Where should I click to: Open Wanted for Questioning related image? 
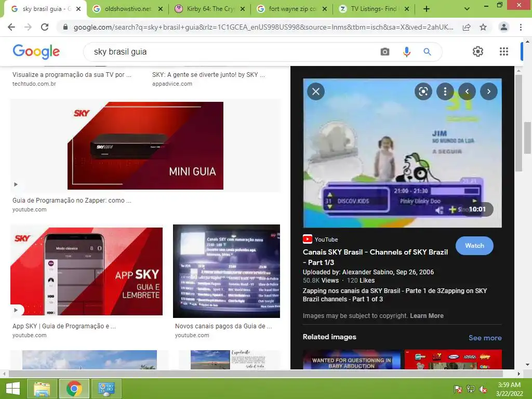click(x=352, y=360)
